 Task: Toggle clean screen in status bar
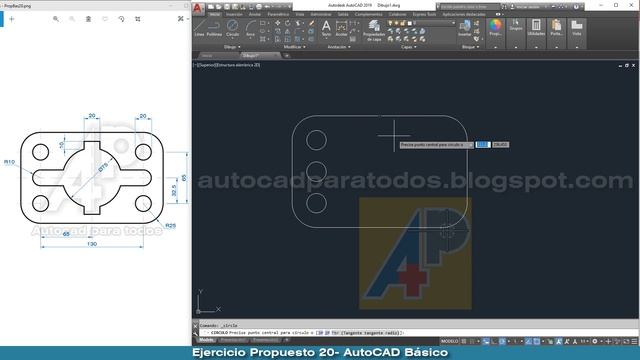pyautogui.click(x=626, y=341)
